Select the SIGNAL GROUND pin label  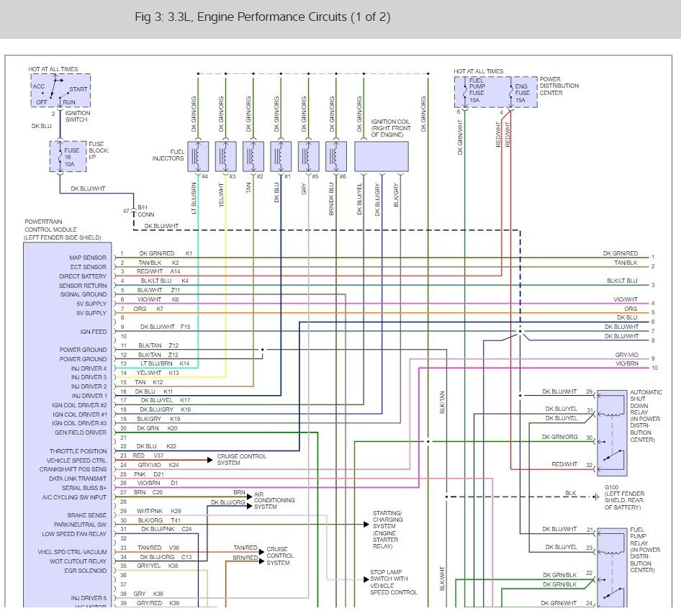(x=83, y=294)
